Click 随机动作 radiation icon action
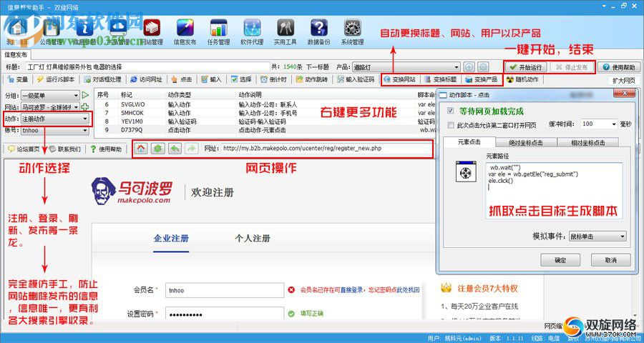The image size is (644, 343). [522, 79]
